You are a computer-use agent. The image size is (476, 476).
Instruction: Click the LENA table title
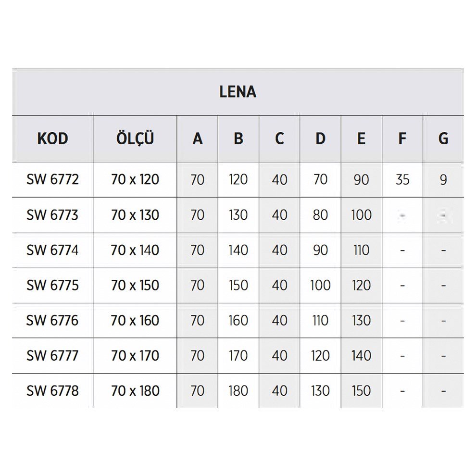238,92
